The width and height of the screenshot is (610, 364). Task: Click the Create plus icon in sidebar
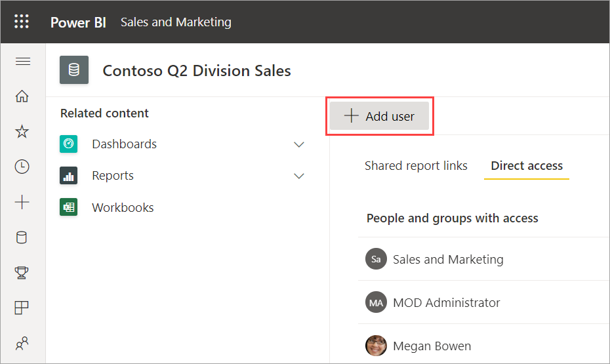[x=22, y=202]
